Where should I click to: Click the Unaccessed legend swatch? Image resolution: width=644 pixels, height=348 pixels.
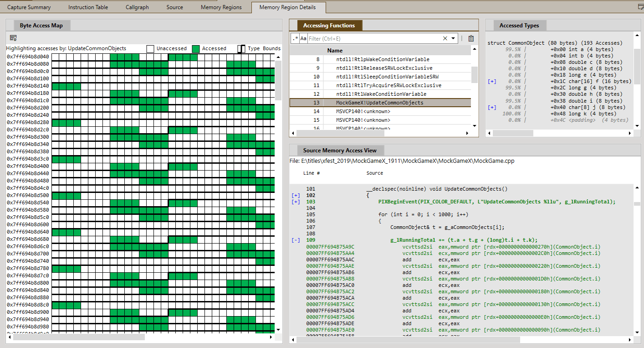coord(150,48)
